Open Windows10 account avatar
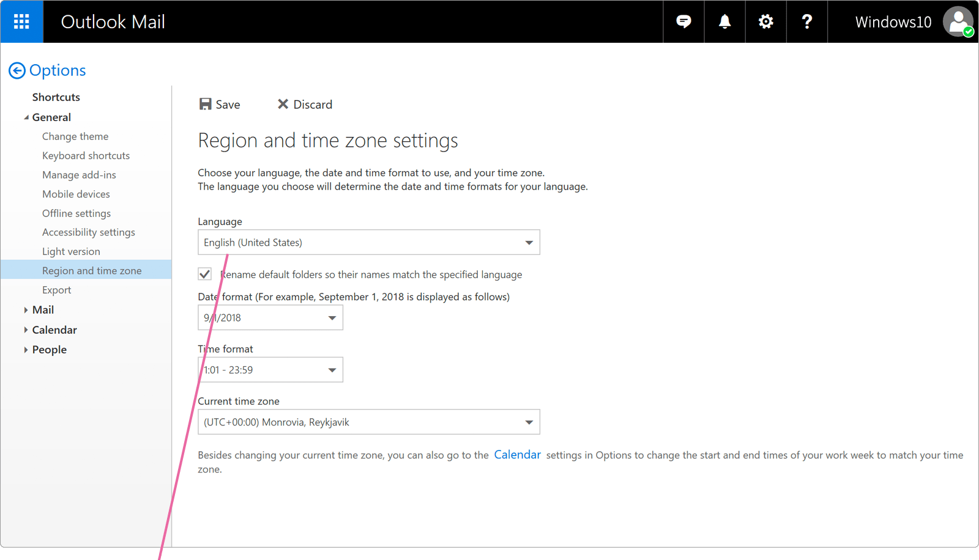Viewport: 979px width, 560px height. (x=958, y=21)
